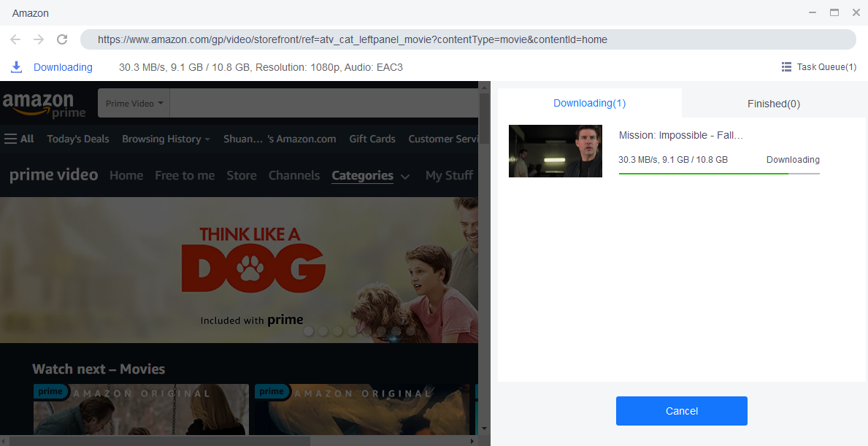Open second Amazon Original movie thumbnail
868x446 pixels.
(362, 410)
